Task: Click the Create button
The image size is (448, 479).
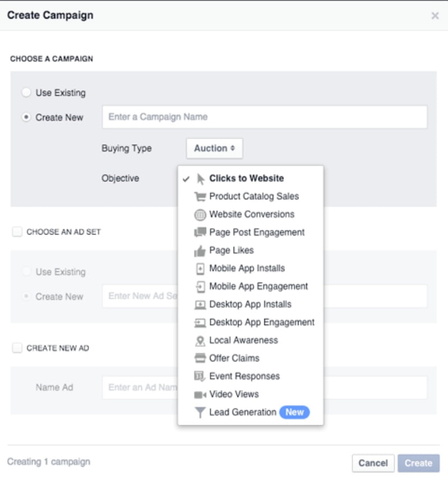Action: 418,463
